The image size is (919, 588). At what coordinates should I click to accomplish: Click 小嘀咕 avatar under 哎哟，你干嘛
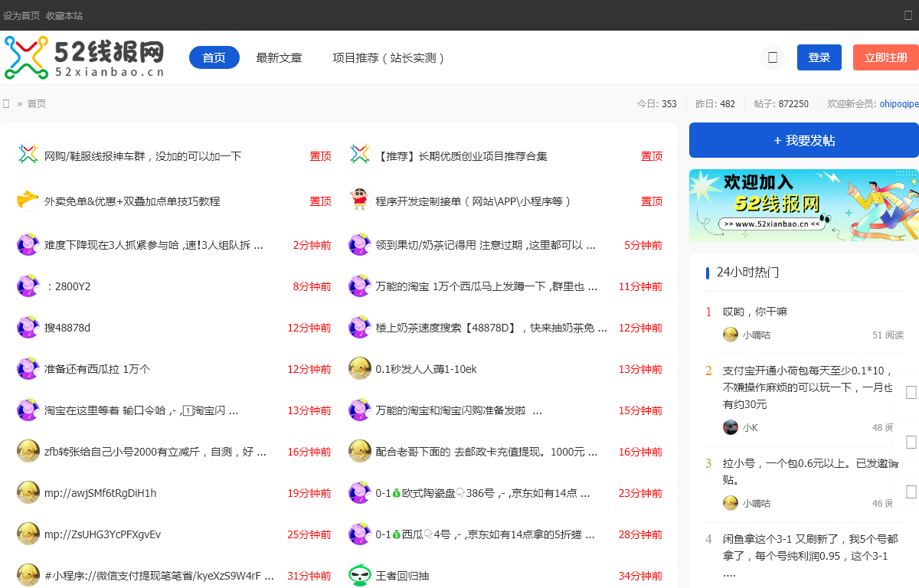click(731, 335)
